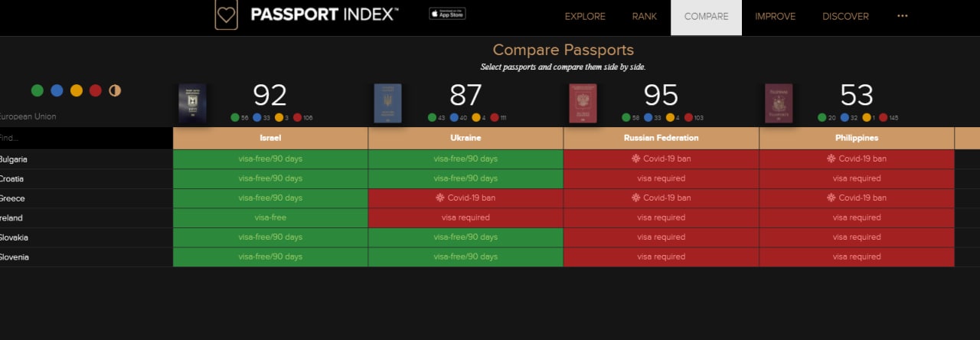Click Ukraine's Slovenia visa-free/90 days cell

(x=465, y=257)
